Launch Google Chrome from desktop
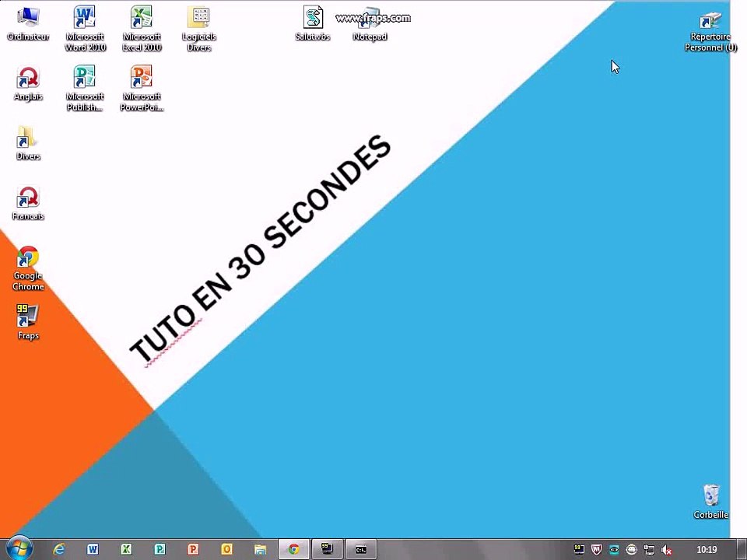 [x=28, y=268]
